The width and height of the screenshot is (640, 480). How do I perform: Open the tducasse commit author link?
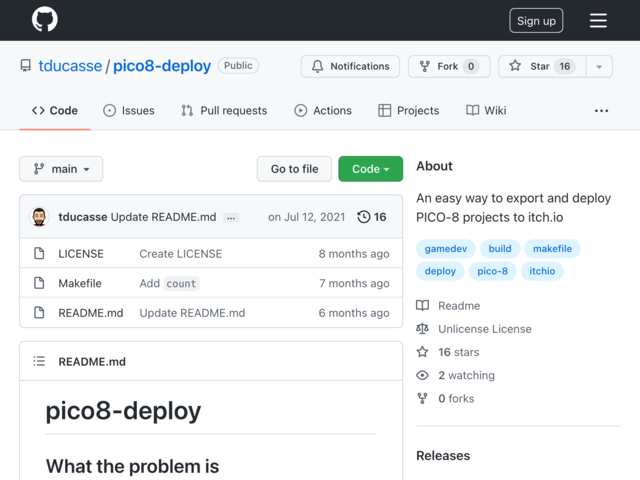pyautogui.click(x=83, y=217)
